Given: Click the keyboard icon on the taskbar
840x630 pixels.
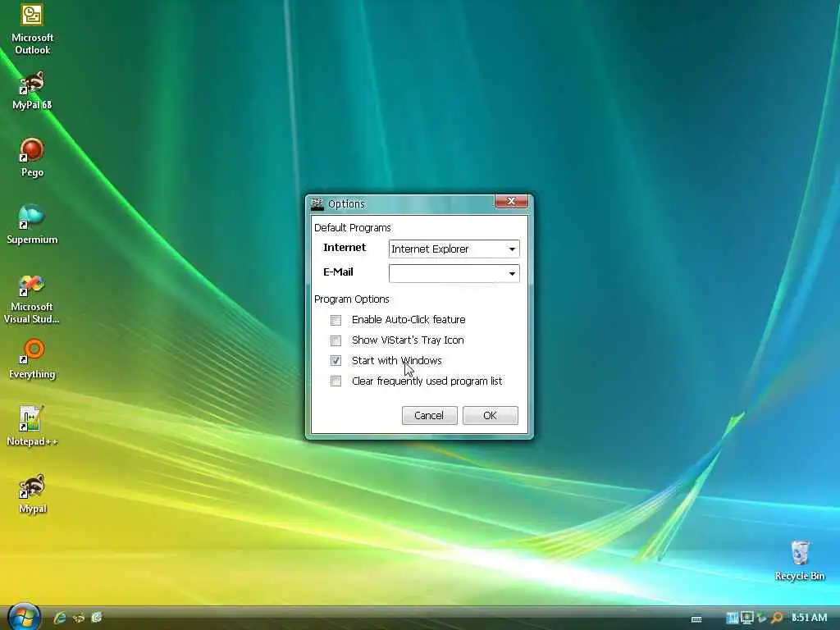Looking at the screenshot, I should pos(696,619).
